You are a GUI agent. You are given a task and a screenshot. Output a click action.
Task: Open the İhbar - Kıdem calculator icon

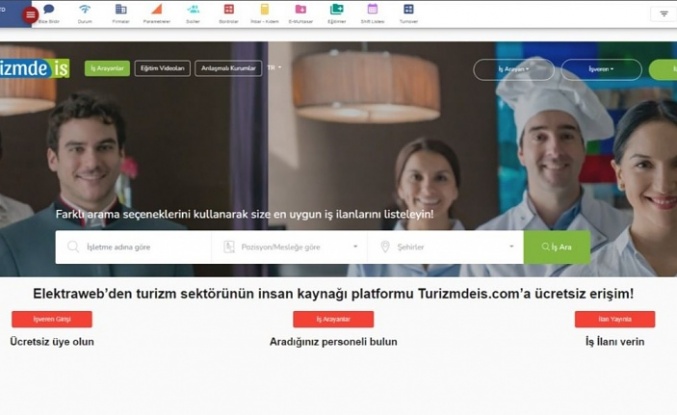(265, 9)
